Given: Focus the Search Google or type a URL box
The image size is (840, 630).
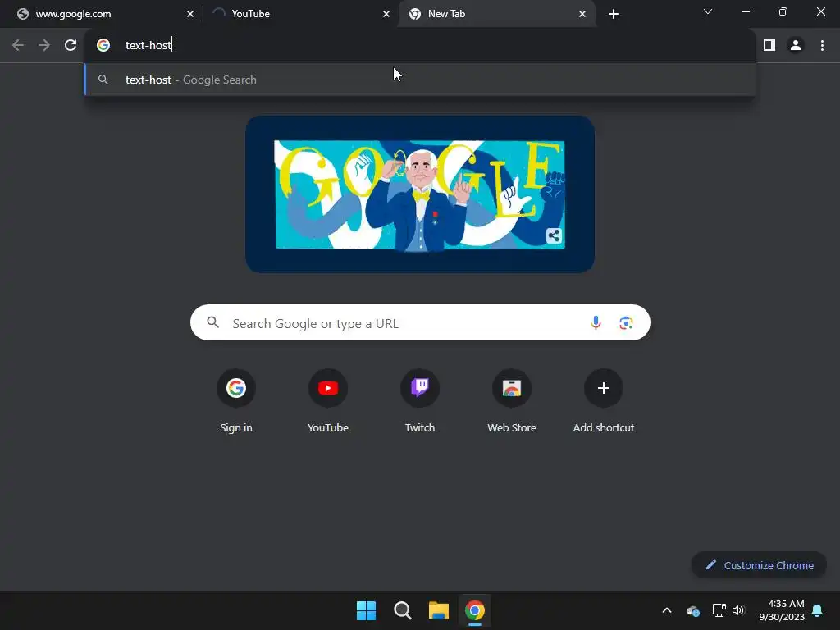Looking at the screenshot, I should pos(420,323).
